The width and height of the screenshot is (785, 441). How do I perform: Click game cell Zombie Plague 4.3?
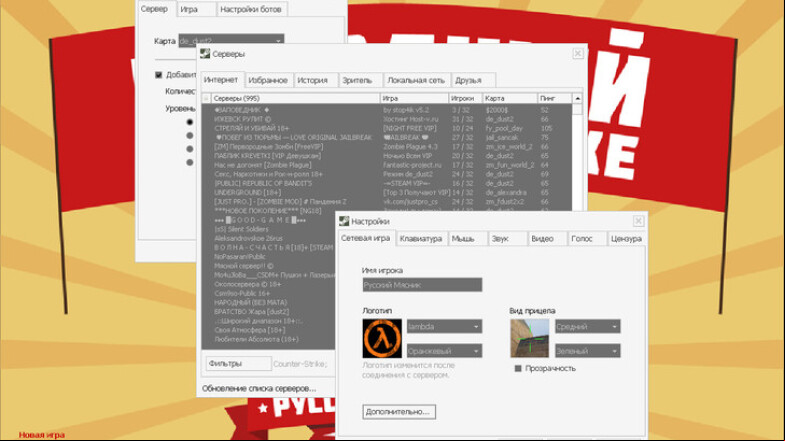click(410, 147)
